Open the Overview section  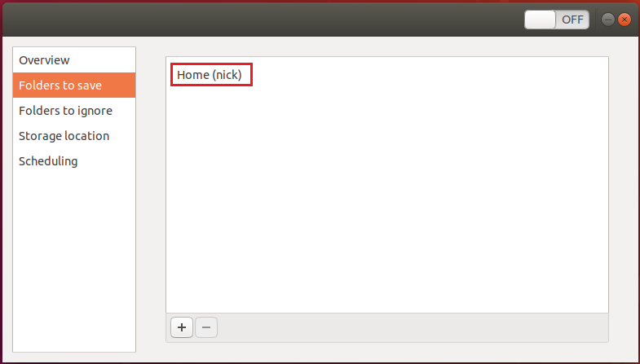click(x=74, y=60)
